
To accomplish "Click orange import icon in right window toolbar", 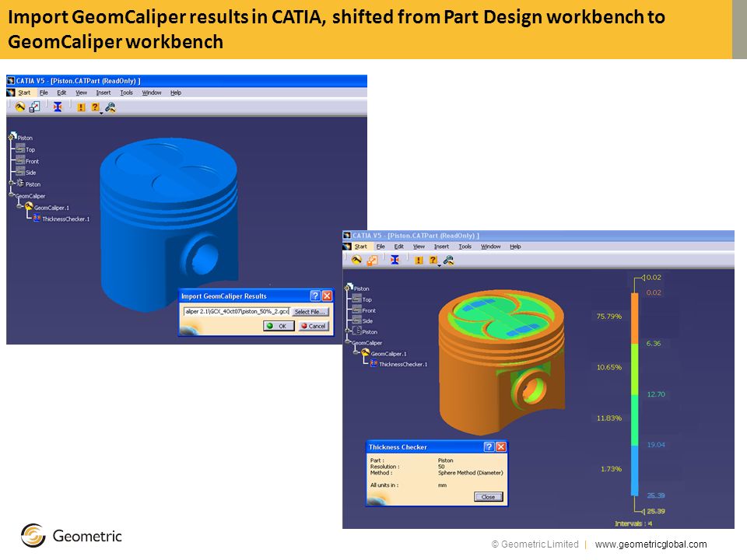I will [x=372, y=260].
